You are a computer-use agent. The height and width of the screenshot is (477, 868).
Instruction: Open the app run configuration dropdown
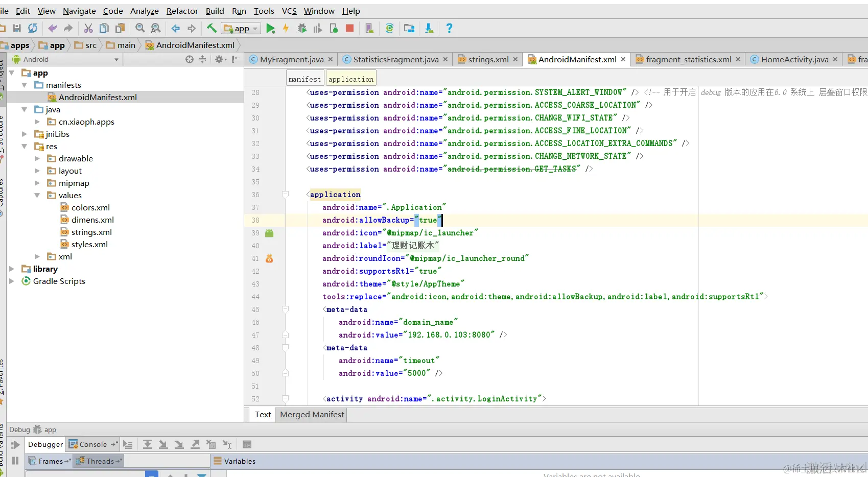[x=241, y=29]
